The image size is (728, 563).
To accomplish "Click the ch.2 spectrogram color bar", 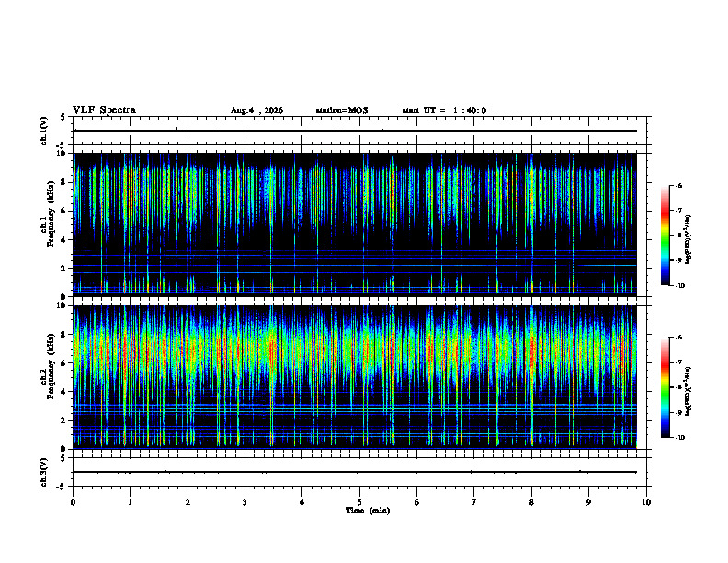I will tap(665, 387).
